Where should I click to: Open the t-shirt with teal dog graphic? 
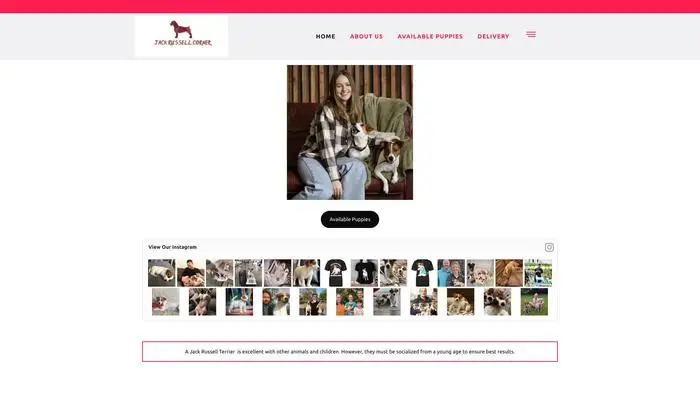click(422, 273)
